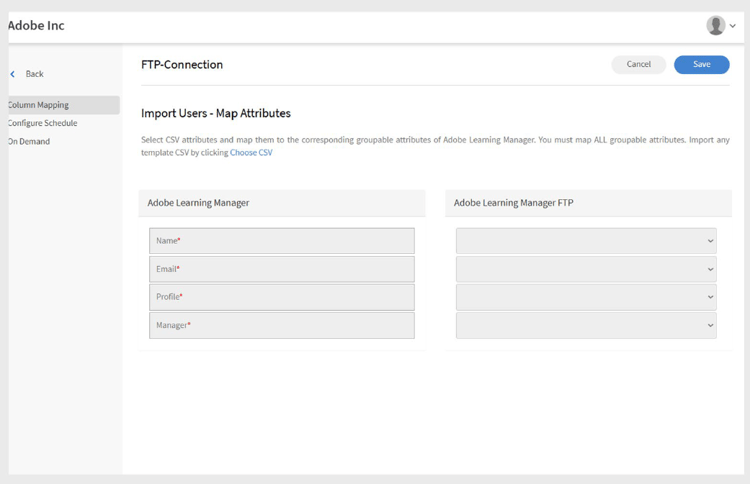This screenshot has height=484, width=750.
Task: Click the blue Back arrow icon
Action: 13,74
